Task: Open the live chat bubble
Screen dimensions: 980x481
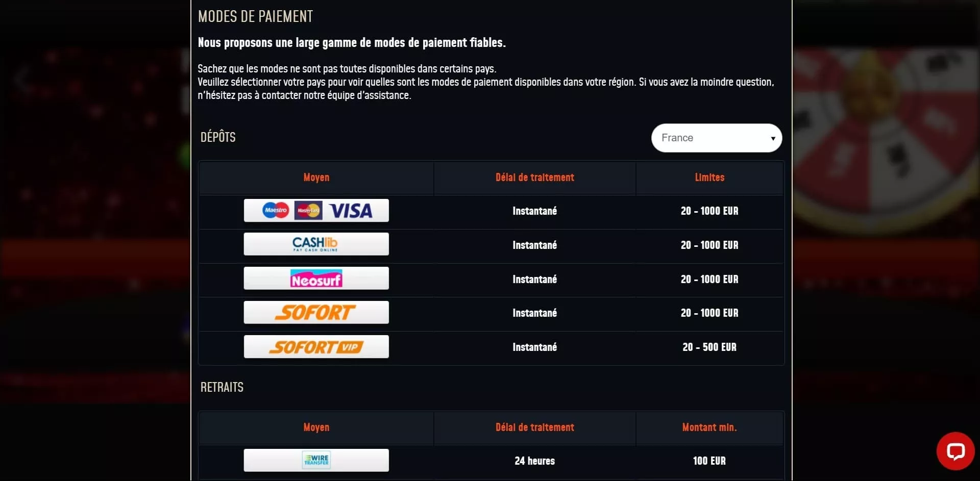Action: [x=955, y=451]
